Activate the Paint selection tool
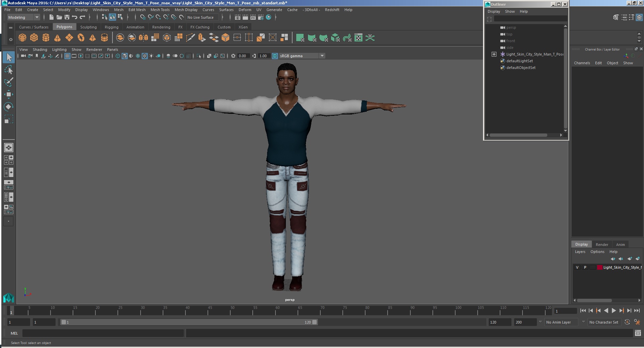 tap(9, 82)
